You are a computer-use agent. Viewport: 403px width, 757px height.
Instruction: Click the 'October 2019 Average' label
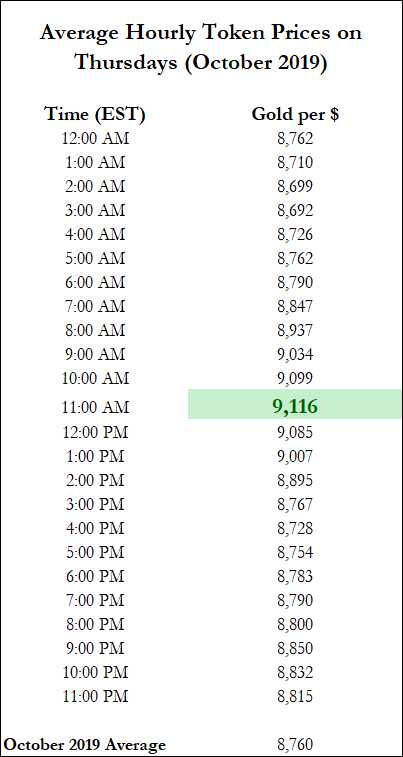point(85,745)
